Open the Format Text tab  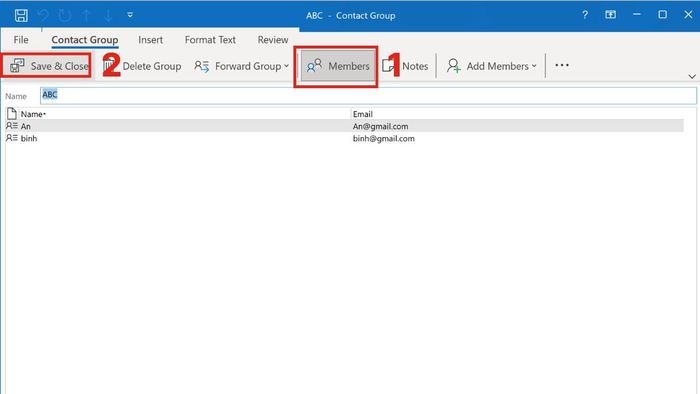pyautogui.click(x=210, y=40)
